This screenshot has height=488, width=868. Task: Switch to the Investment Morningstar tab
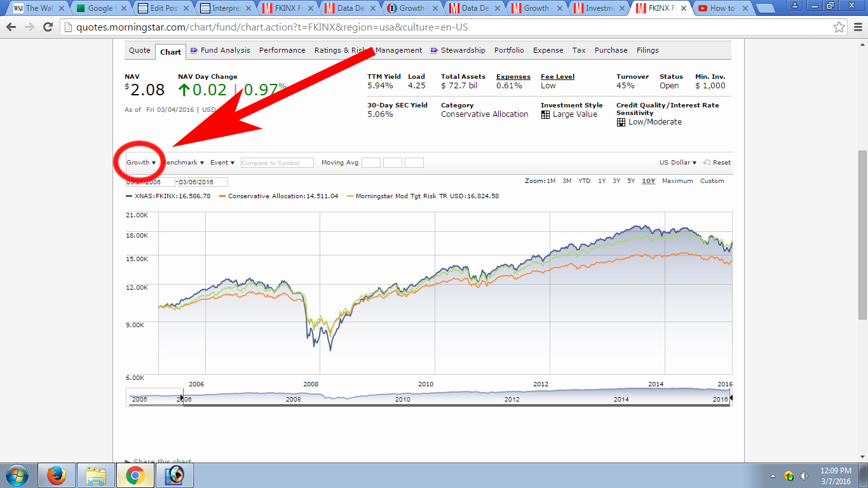click(599, 8)
